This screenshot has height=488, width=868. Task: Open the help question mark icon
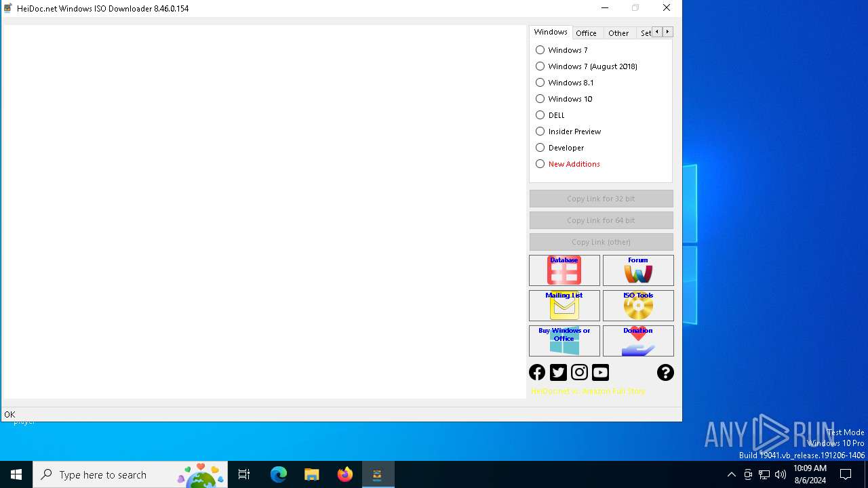tap(665, 372)
